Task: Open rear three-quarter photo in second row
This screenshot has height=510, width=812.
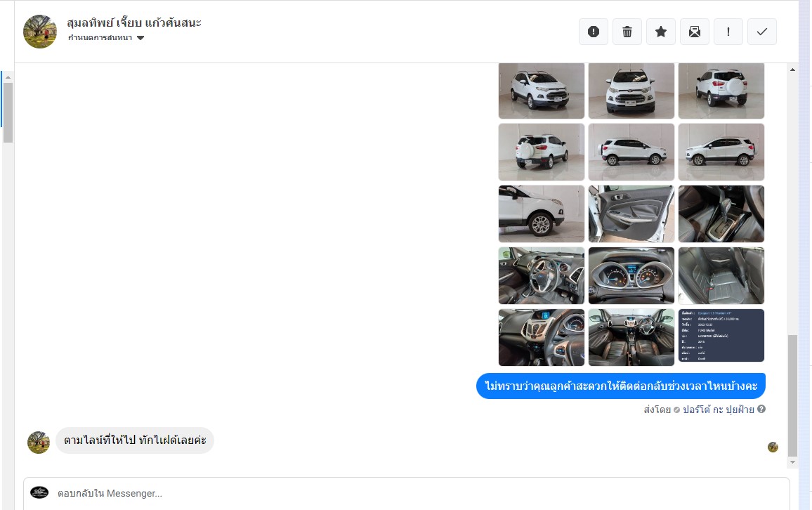Action: [x=541, y=152]
